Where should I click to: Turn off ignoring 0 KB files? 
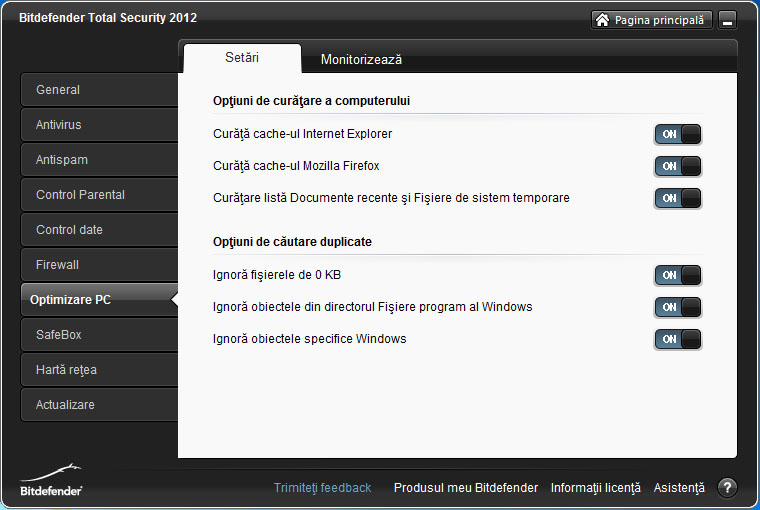point(678,275)
